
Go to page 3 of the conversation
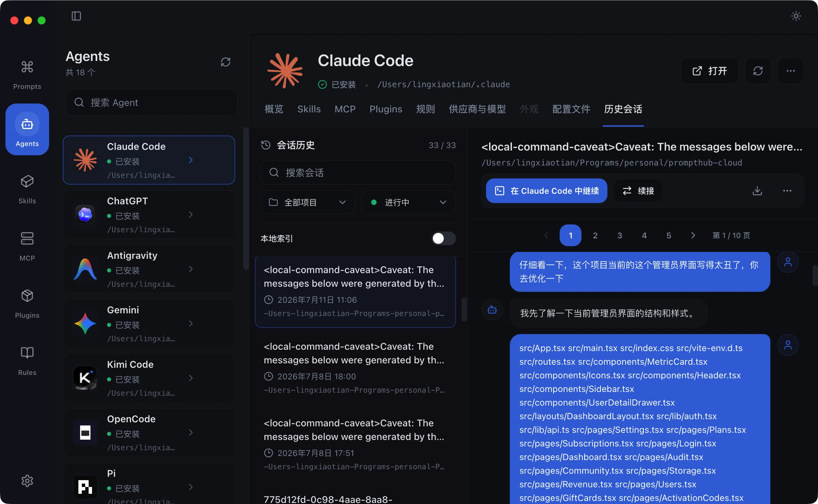coord(620,235)
